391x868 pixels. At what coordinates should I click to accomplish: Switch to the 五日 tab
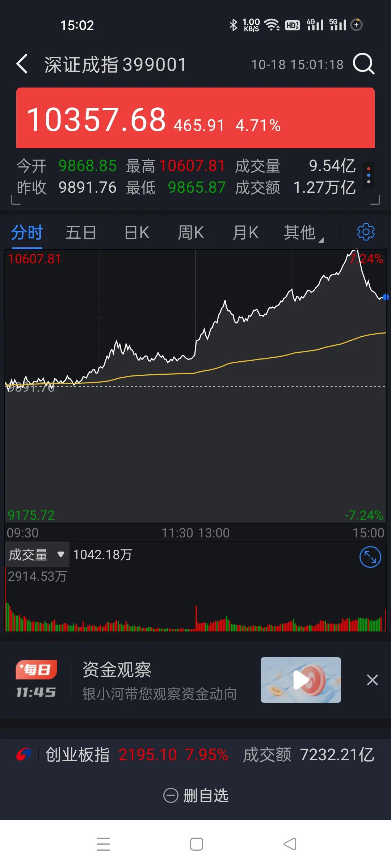click(x=81, y=232)
